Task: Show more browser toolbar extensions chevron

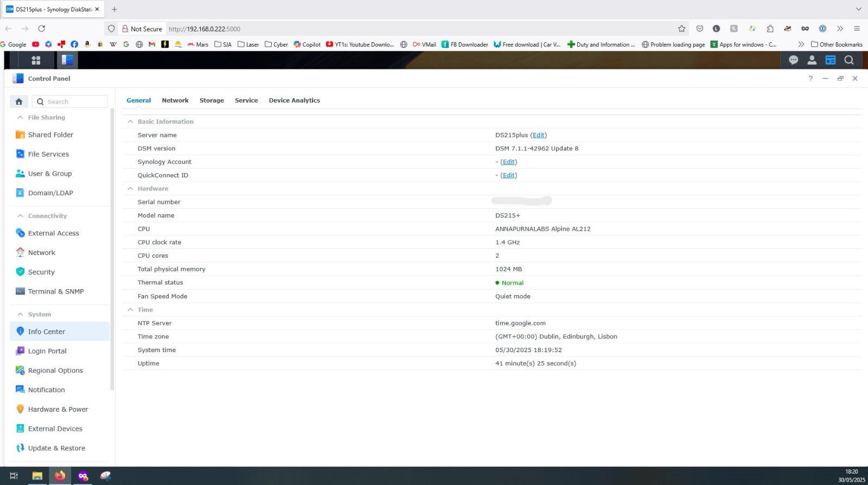Action: pyautogui.click(x=840, y=29)
